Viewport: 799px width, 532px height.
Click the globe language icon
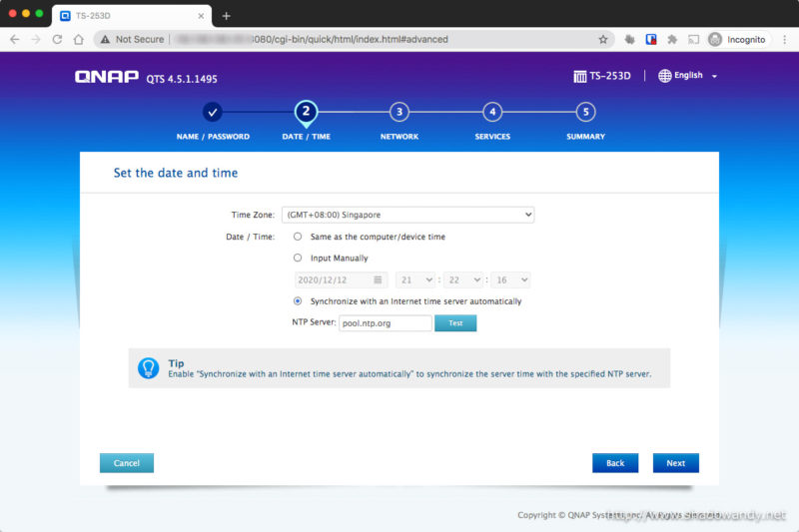point(665,76)
